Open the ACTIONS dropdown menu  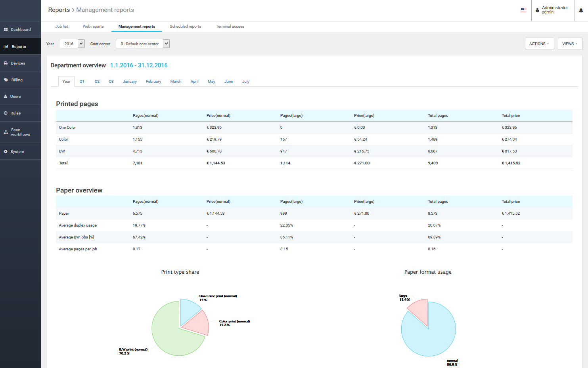pos(539,44)
